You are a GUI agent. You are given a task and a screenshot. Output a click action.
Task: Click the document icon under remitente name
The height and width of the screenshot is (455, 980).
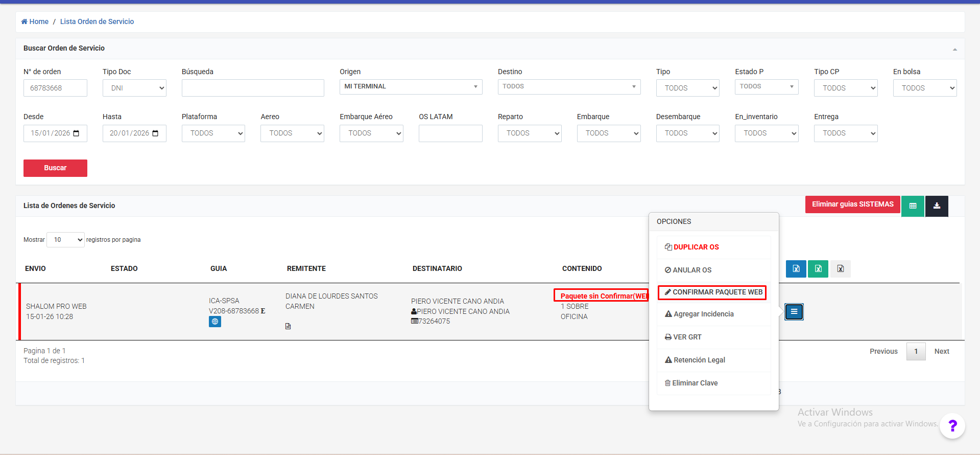288,326
